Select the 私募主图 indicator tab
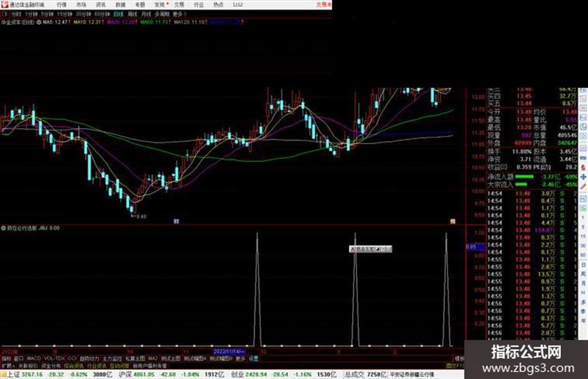The height and width of the screenshot is (379, 588). [x=136, y=358]
